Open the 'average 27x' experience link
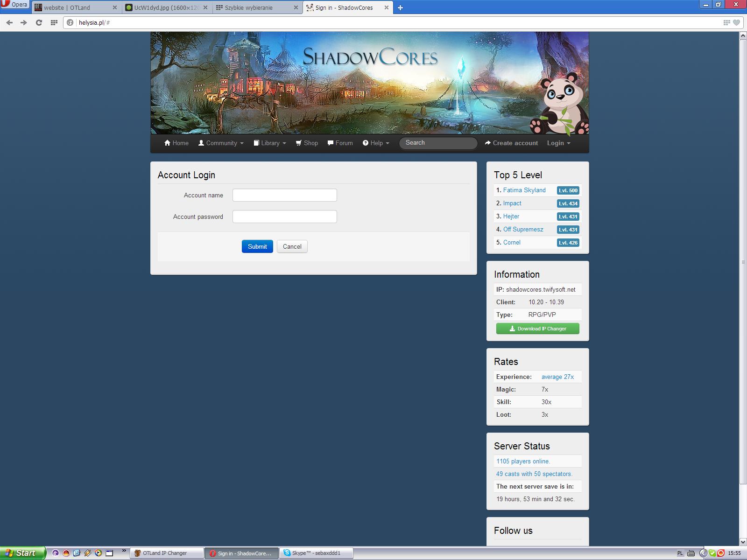The image size is (747, 560). 558,377
